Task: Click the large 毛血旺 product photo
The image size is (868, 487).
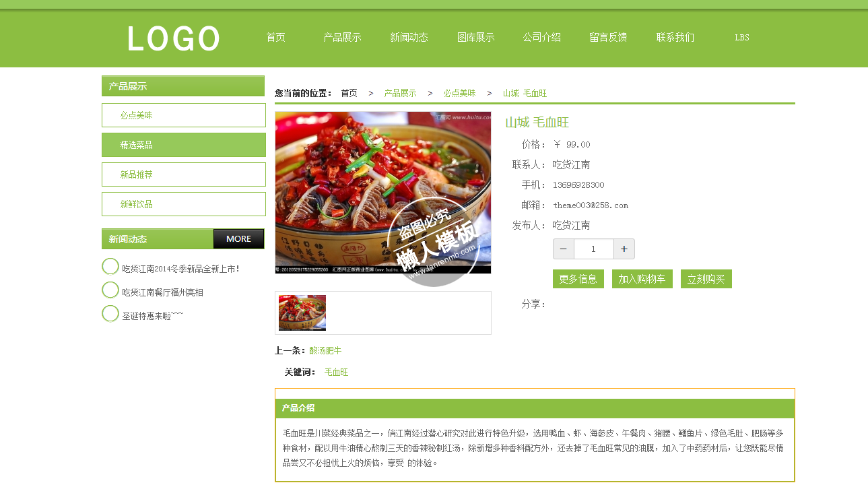Action: click(x=383, y=193)
